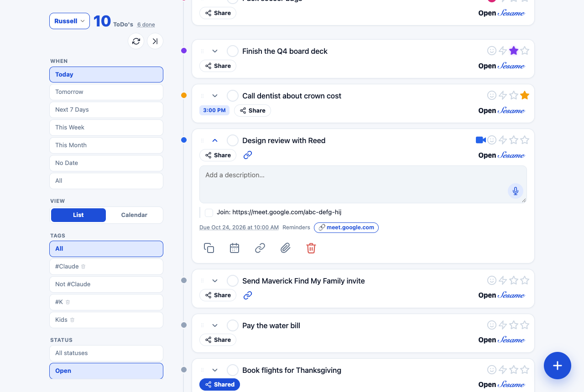This screenshot has width=584, height=392.
Task: Switch to Calendar view
Action: 134,215
